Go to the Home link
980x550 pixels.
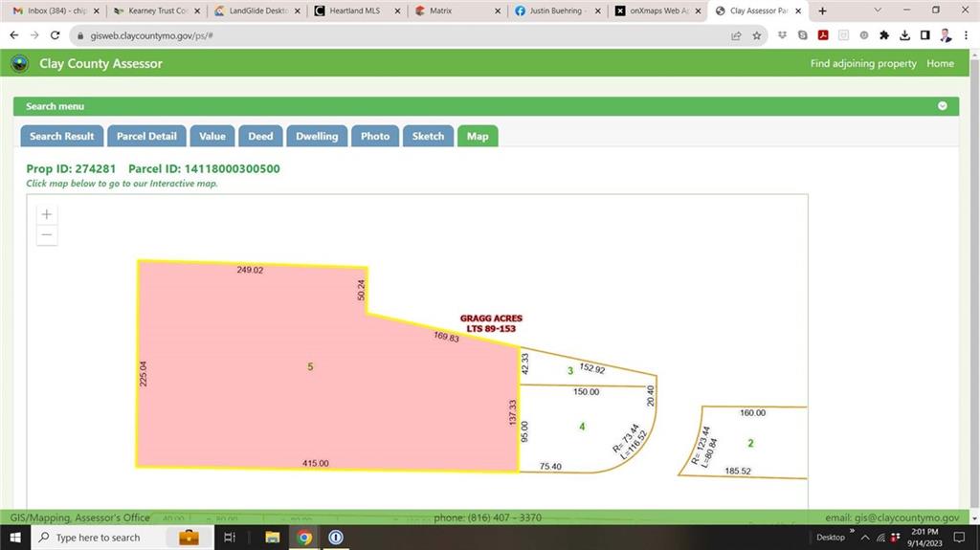(x=940, y=63)
